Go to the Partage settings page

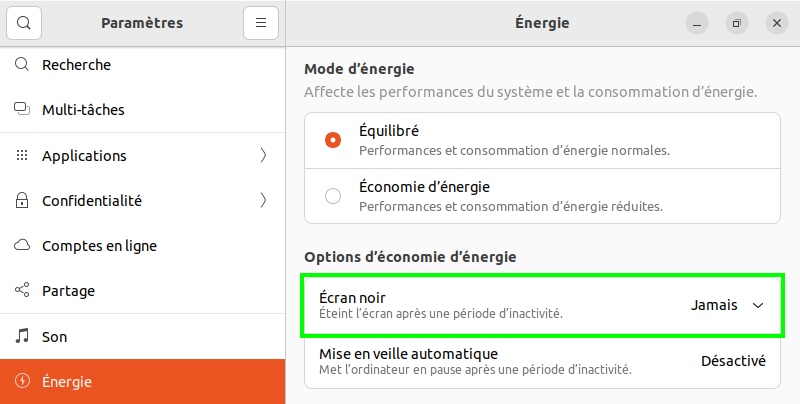[x=68, y=291]
